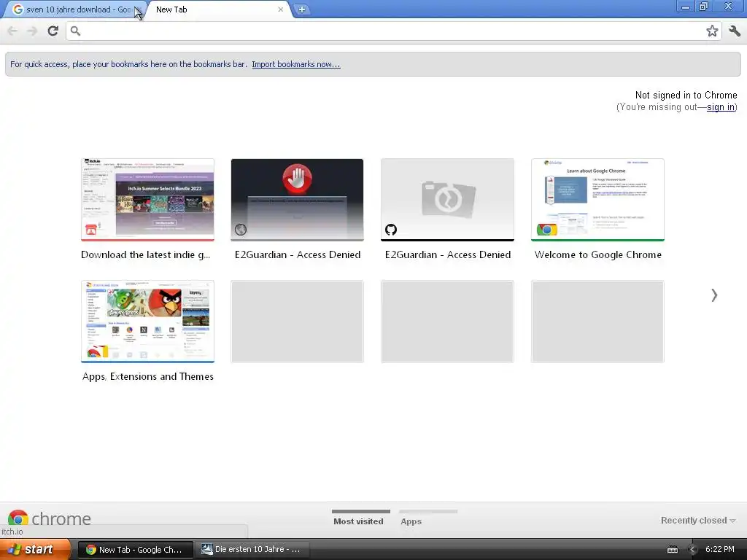Open Die ersten 10 Jahre taskbar window

[252, 550]
